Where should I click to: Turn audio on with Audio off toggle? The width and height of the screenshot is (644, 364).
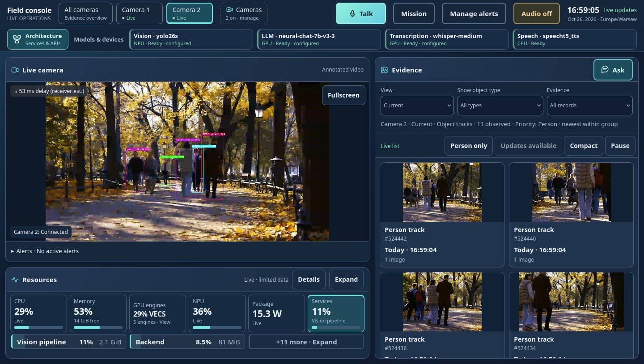click(x=536, y=13)
